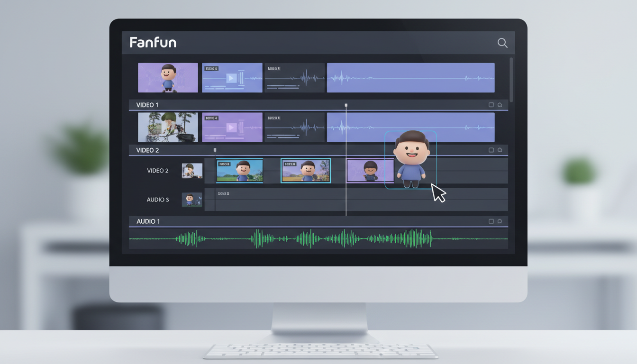Select the dark waveform clip in VIDEO 1 track
This screenshot has height=364, width=637.
[x=294, y=127]
